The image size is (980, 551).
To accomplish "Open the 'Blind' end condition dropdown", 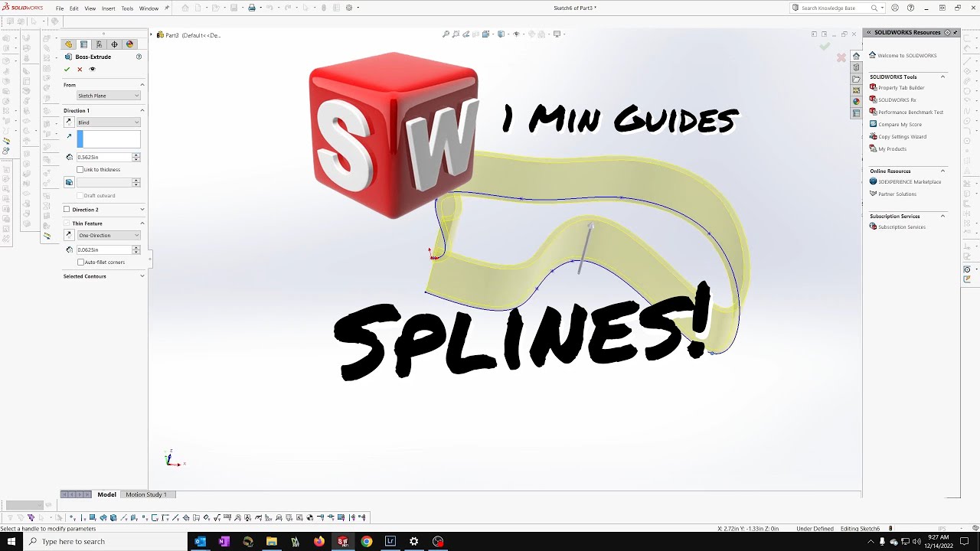I will tap(108, 122).
